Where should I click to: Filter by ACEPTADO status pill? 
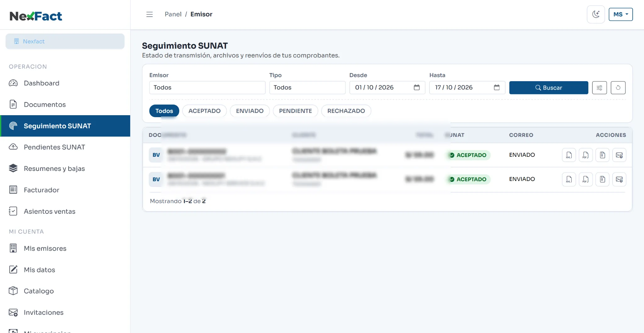(x=204, y=111)
